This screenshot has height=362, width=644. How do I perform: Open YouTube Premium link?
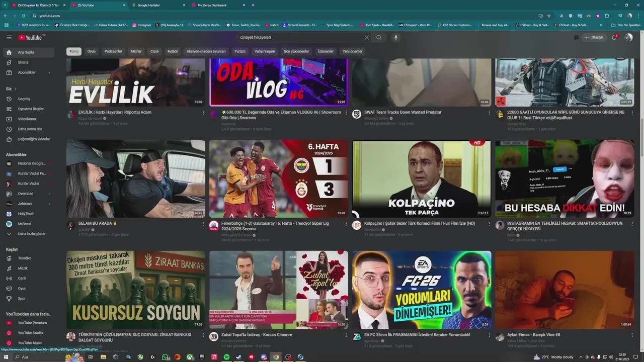pos(29,323)
